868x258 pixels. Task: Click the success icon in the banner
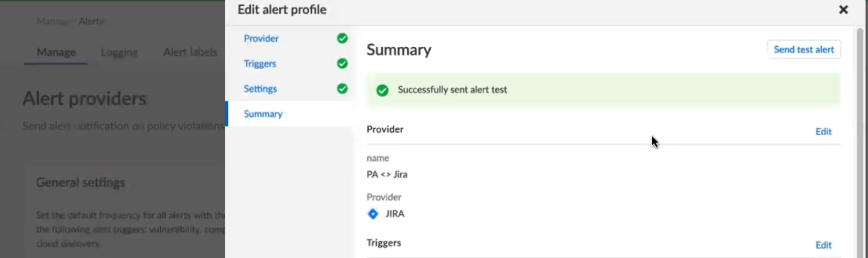[x=382, y=90]
